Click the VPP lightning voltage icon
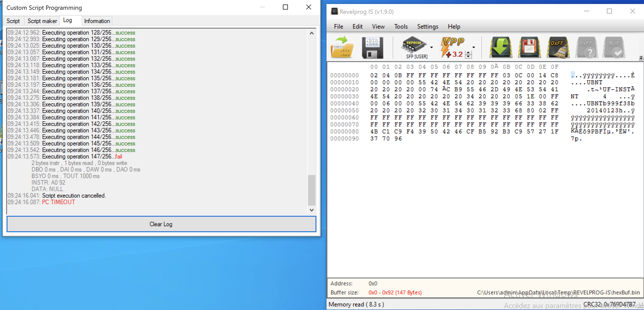Screen dimensions: 644x310 click(453, 47)
